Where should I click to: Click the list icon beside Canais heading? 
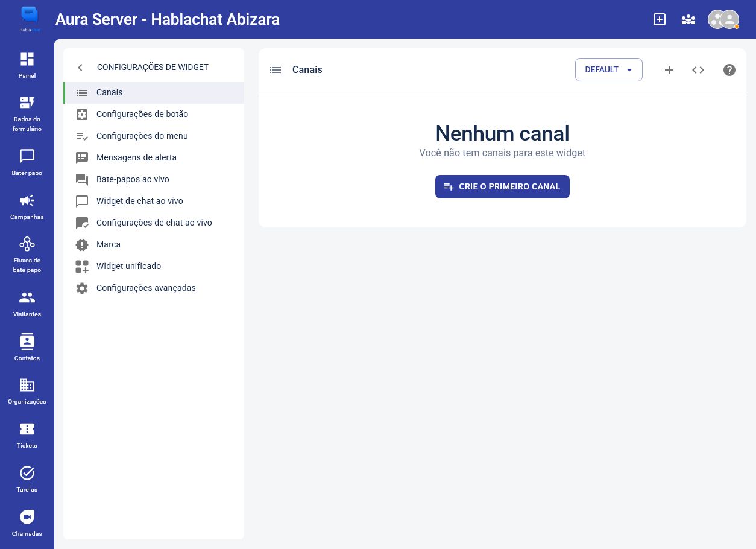click(x=276, y=70)
